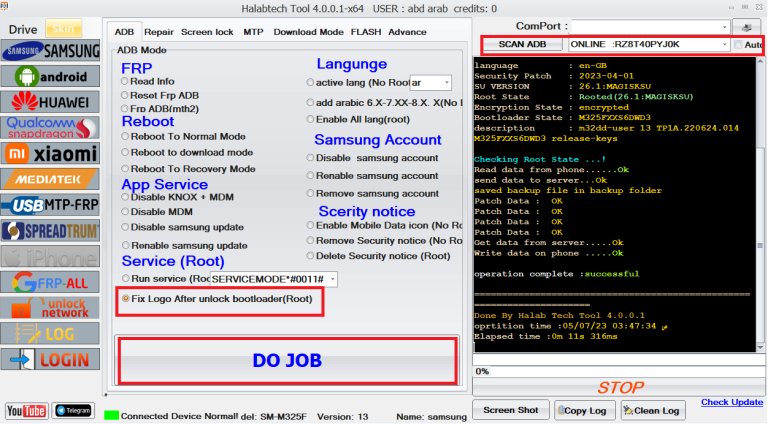The image size is (768, 424).
Task: Switch to the Screen lock tab
Action: click(207, 32)
